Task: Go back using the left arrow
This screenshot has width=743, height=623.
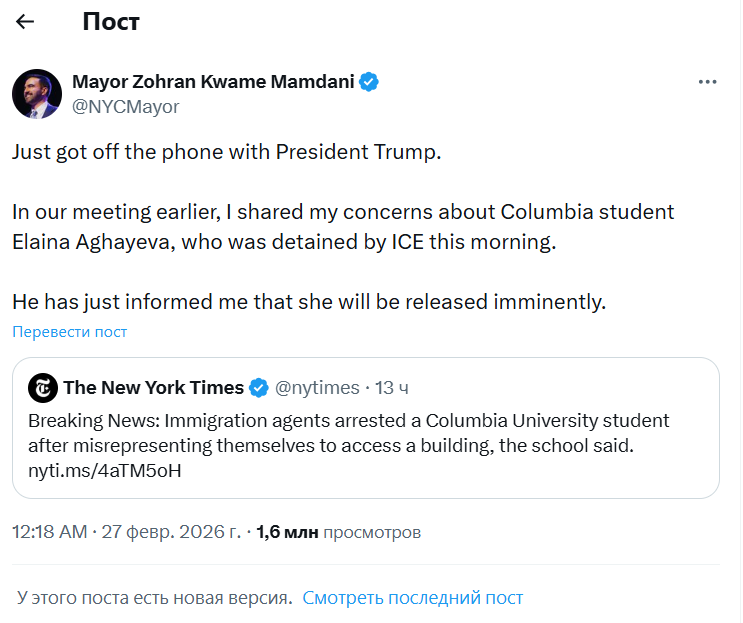Action: pyautogui.click(x=26, y=21)
